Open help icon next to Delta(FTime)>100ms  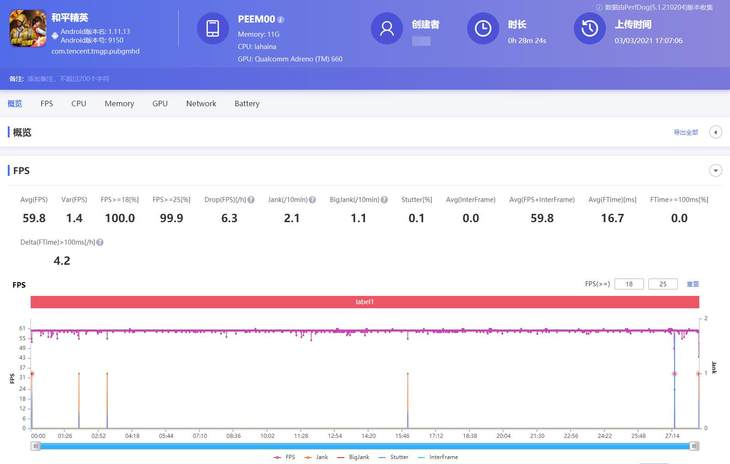[100, 243]
